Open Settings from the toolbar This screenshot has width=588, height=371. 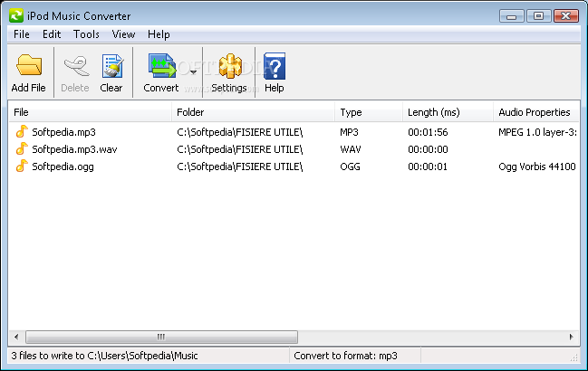click(x=230, y=66)
